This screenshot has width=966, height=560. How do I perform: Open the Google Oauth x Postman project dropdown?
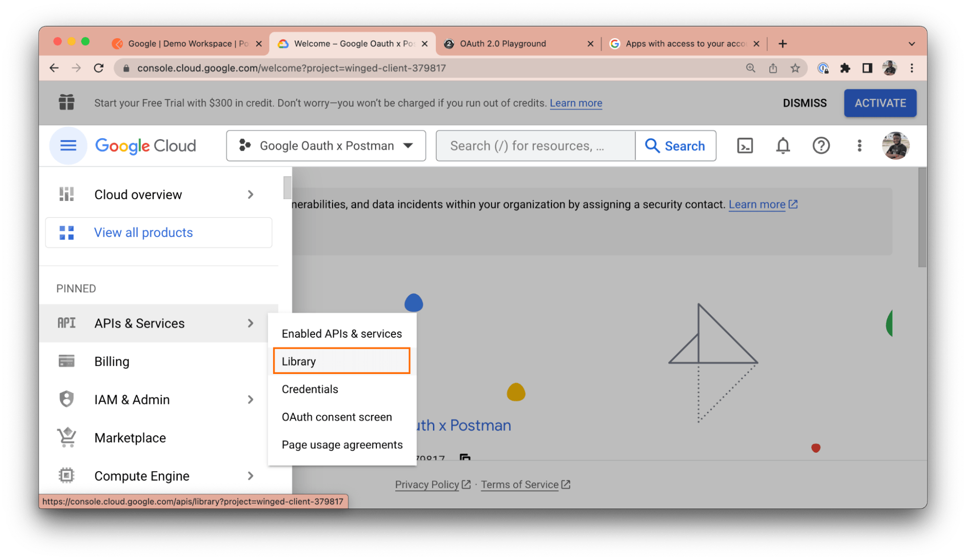tap(326, 145)
